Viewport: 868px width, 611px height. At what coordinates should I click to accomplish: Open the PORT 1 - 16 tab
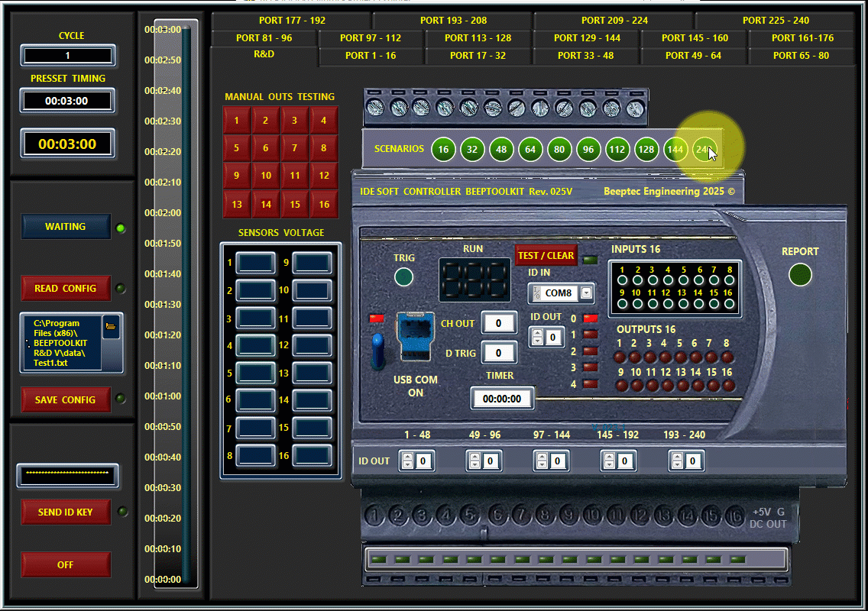point(371,56)
